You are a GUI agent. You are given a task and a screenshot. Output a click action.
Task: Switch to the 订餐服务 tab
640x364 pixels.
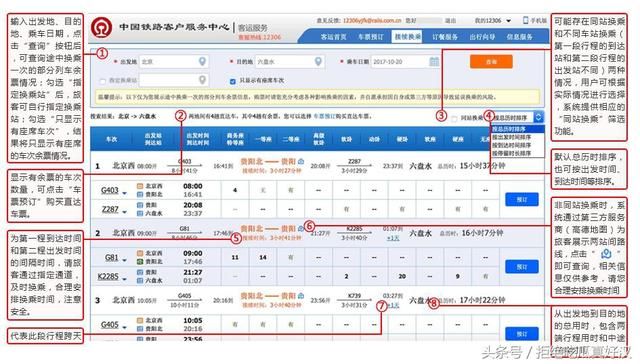pyautogui.click(x=445, y=37)
